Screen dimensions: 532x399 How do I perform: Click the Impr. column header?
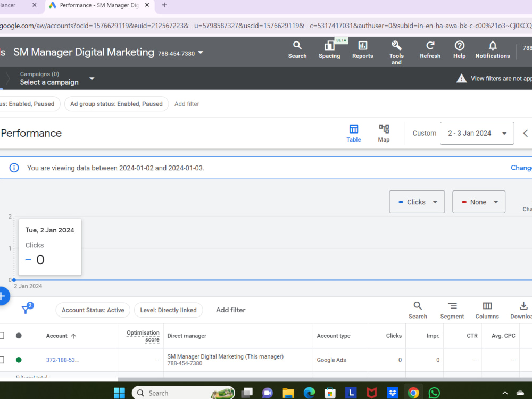(x=433, y=336)
